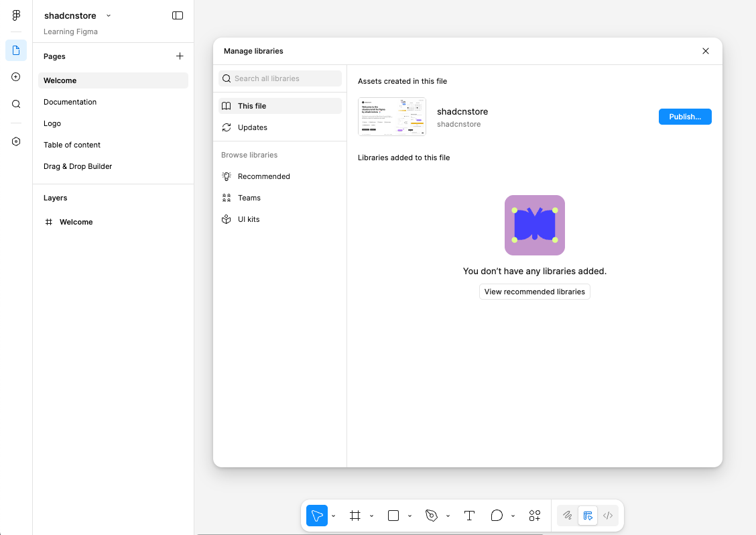Click the search icon in left rail
The width and height of the screenshot is (756, 535).
click(x=16, y=104)
